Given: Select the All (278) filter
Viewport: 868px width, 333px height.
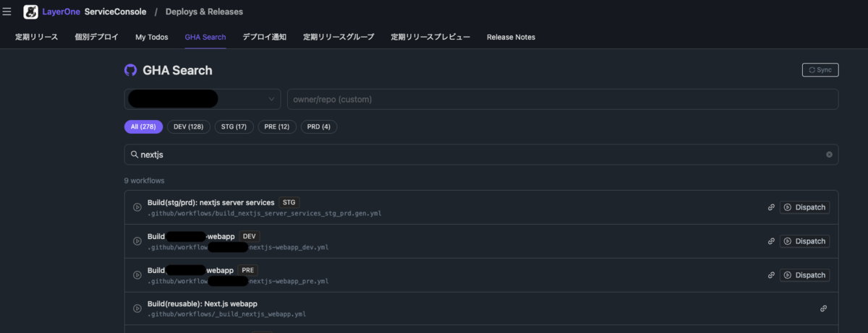Looking at the screenshot, I should (143, 127).
